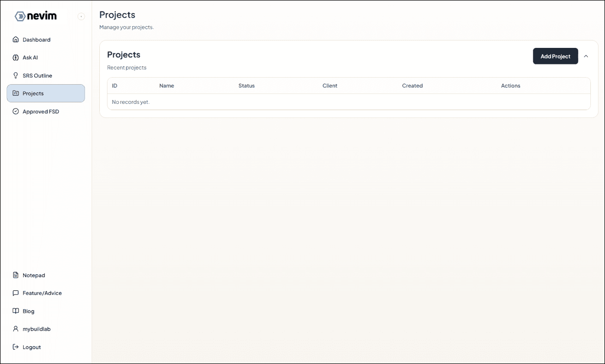Click the Projects folder icon

15,93
